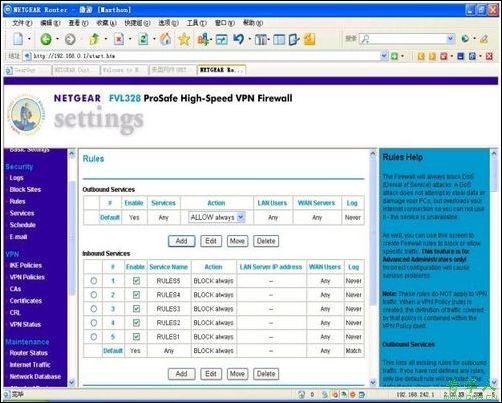Click the Rules page vertical scrollbar
The width and height of the screenshot is (502, 403).
(x=373, y=268)
